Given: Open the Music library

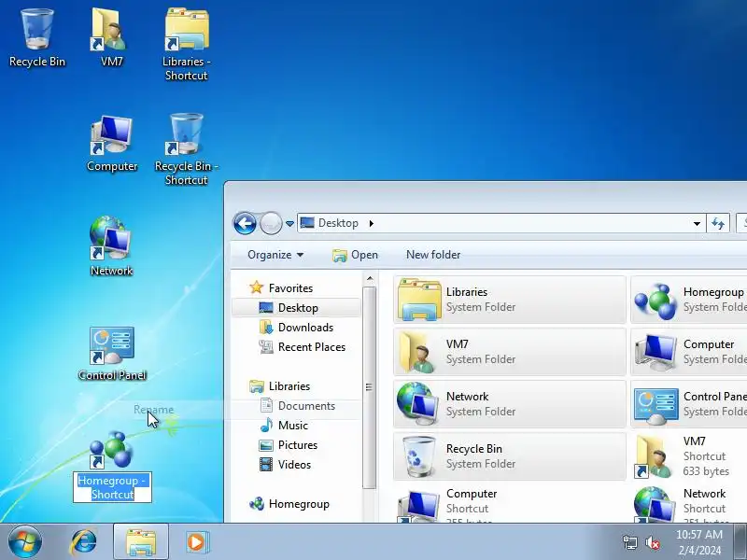Looking at the screenshot, I should coord(284,426).
